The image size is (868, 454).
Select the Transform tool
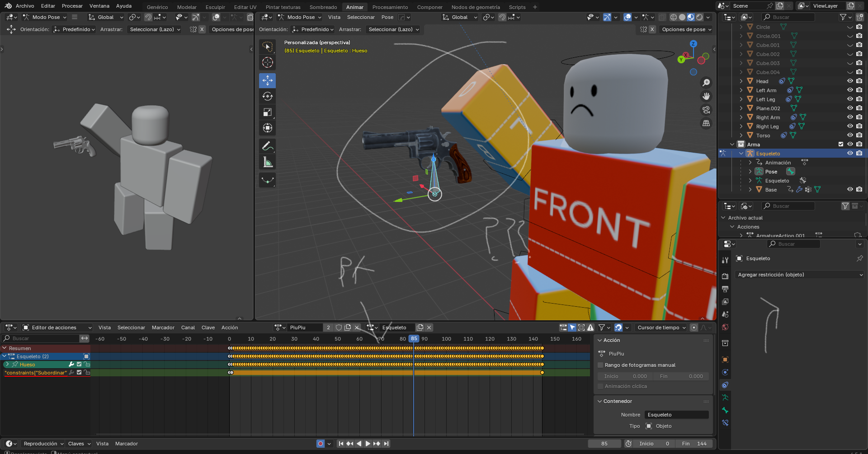(x=268, y=128)
